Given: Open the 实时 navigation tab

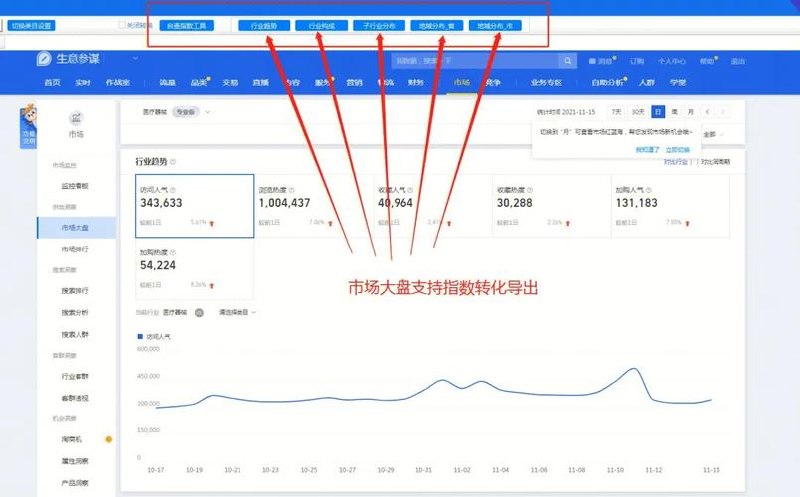Looking at the screenshot, I should pyautogui.click(x=83, y=82).
